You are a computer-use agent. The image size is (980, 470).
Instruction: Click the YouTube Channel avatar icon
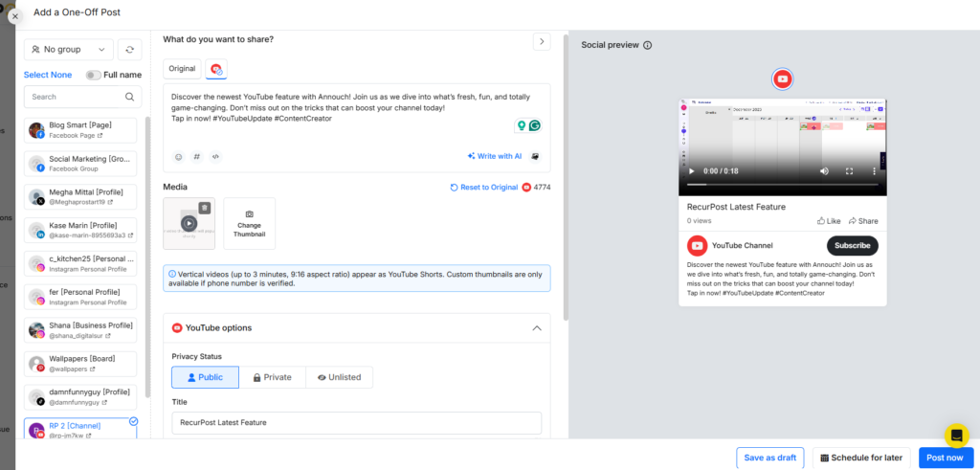point(697,246)
